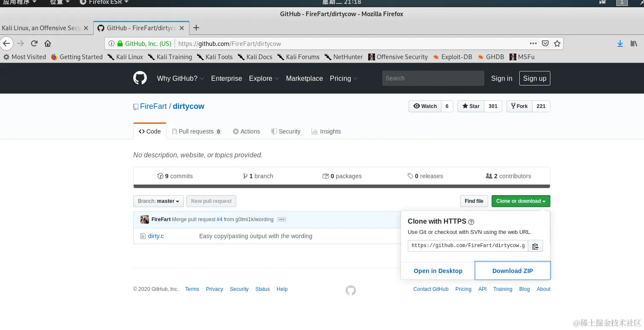The height and width of the screenshot is (330, 644).
Task: Click the Sign in link
Action: point(501,78)
